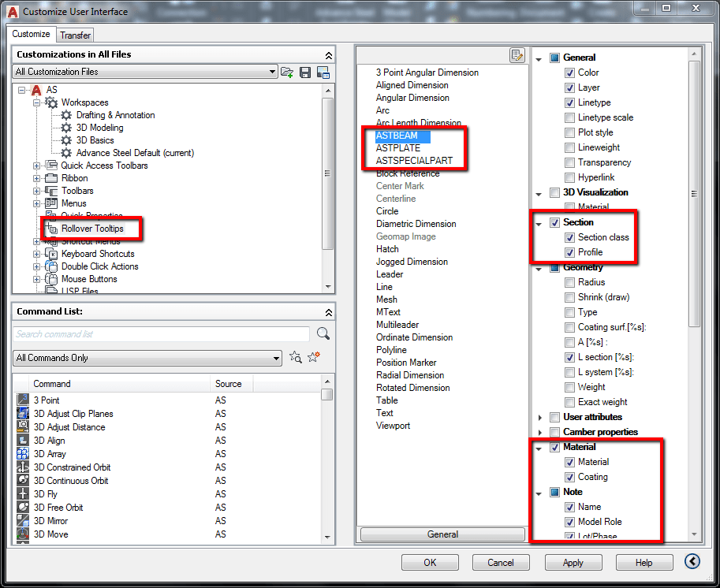Collapse the Section property group

pos(539,222)
